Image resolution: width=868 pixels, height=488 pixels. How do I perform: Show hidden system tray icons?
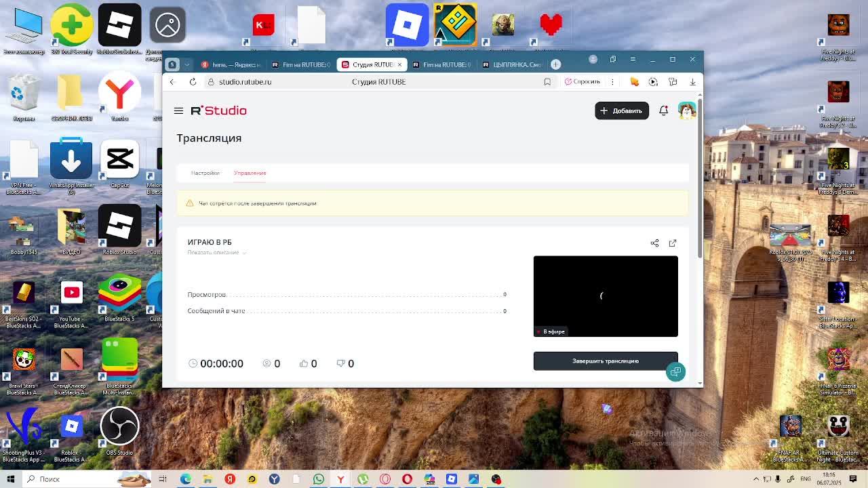tap(756, 479)
